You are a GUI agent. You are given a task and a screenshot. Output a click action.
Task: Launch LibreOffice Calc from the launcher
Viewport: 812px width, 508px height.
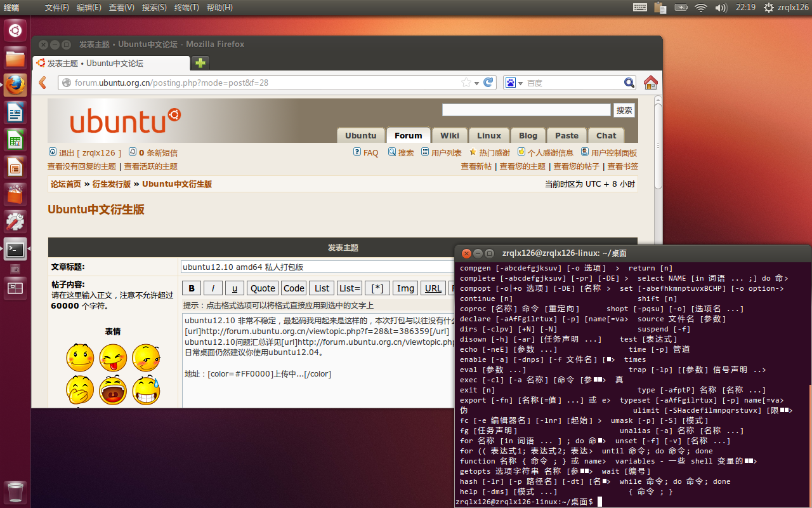pos(15,140)
